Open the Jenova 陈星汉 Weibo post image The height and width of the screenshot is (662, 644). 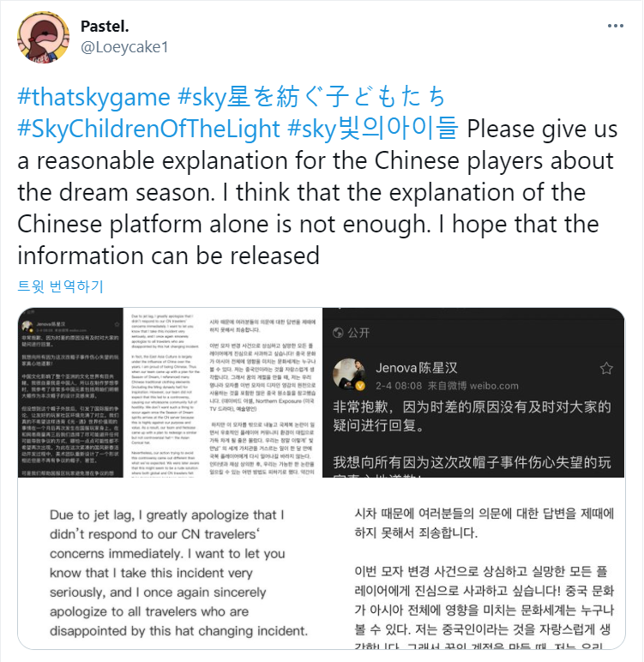473,393
